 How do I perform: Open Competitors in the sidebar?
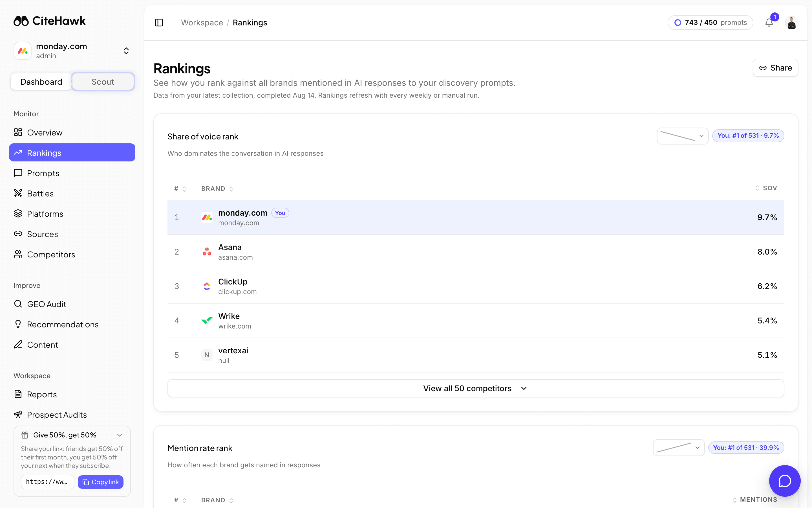point(72,254)
